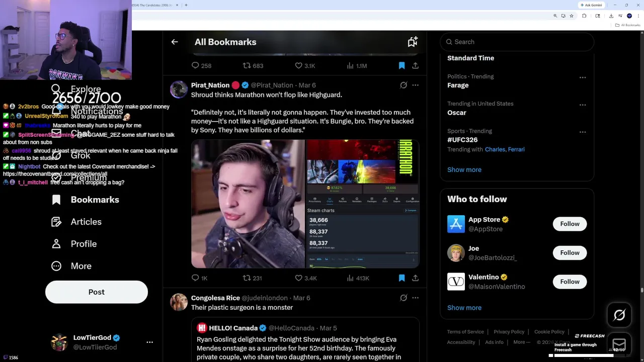This screenshot has height=362, width=644.
Task: Open more options for Oscar trend
Action: pos(583,105)
